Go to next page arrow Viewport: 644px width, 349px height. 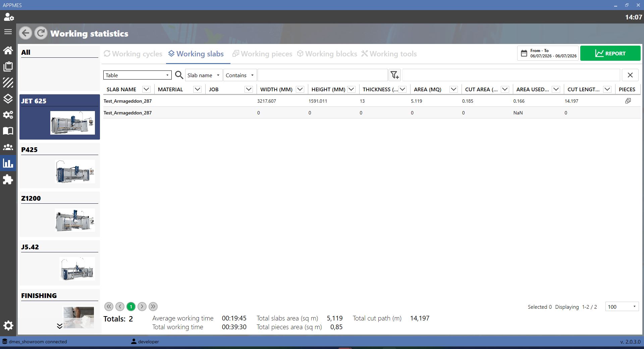(142, 306)
